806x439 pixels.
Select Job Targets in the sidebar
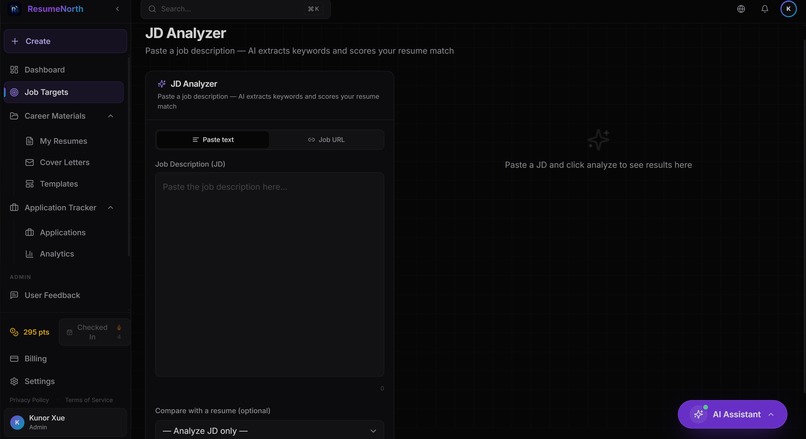64,92
